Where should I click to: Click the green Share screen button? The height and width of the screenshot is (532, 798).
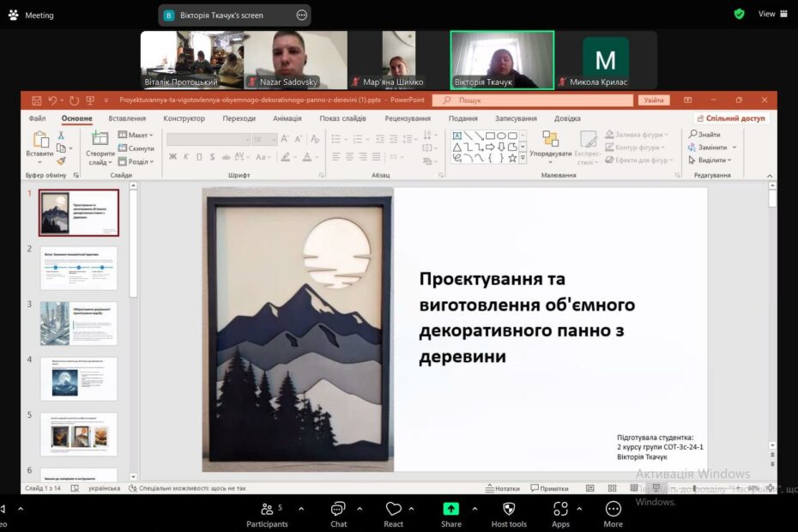pos(451,510)
